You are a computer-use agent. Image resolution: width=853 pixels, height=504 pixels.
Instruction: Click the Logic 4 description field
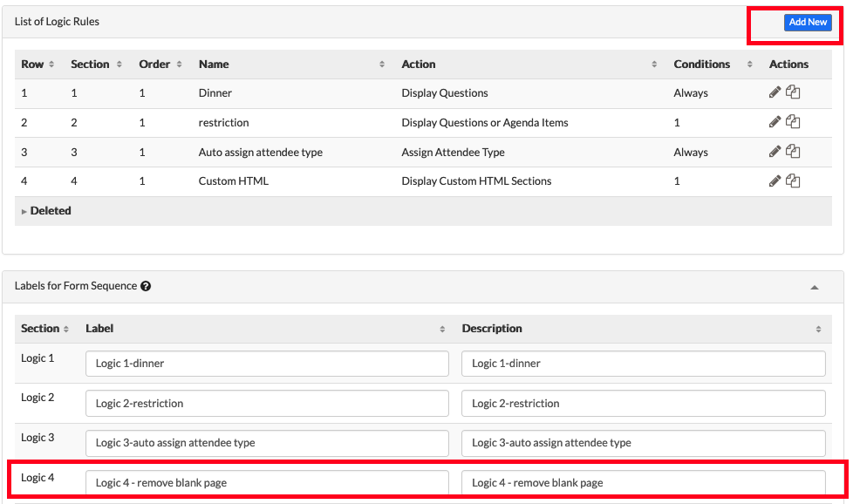[644, 483]
